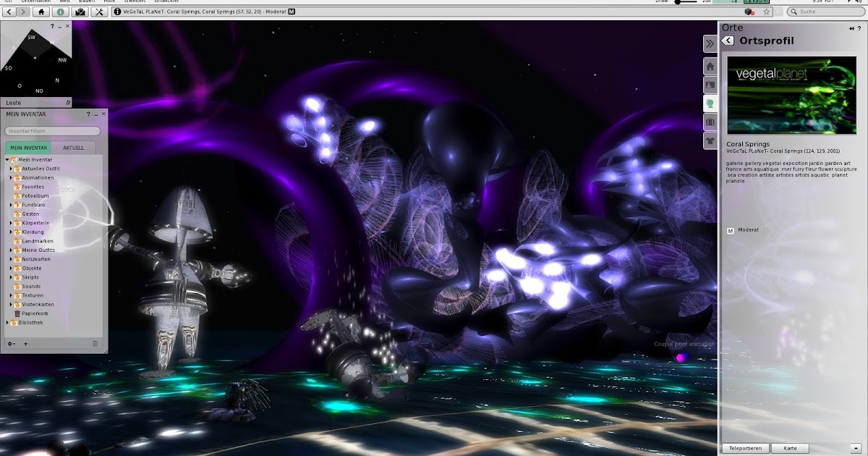The image size is (868, 456).
Task: Open the sidebar inventory suitcase tab
Action: click(710, 122)
